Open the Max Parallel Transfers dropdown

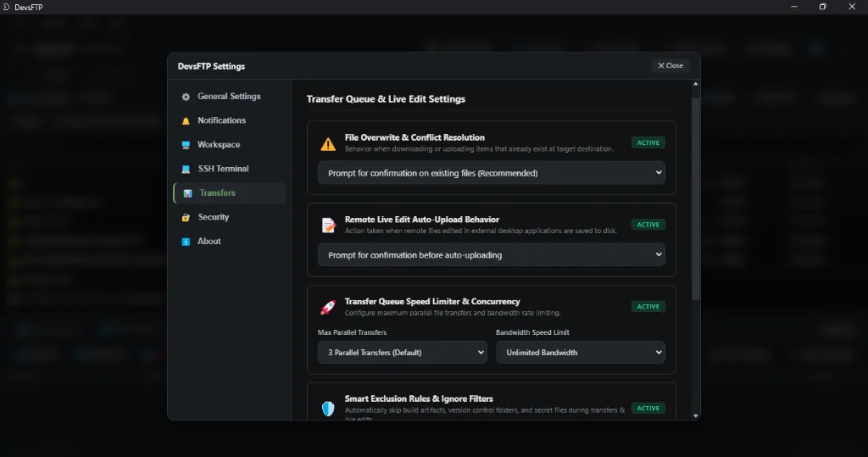[402, 353]
